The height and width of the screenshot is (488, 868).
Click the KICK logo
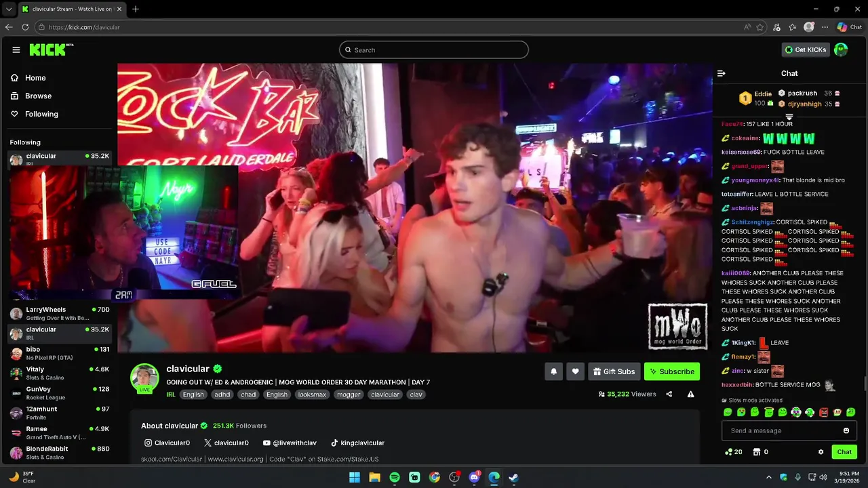click(51, 49)
